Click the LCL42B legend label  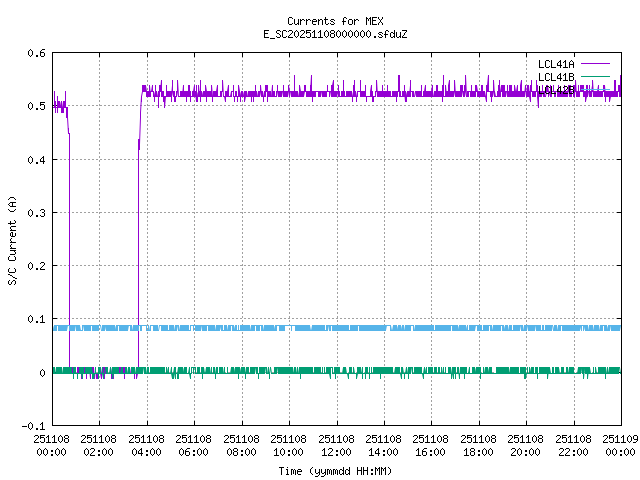pyautogui.click(x=555, y=89)
